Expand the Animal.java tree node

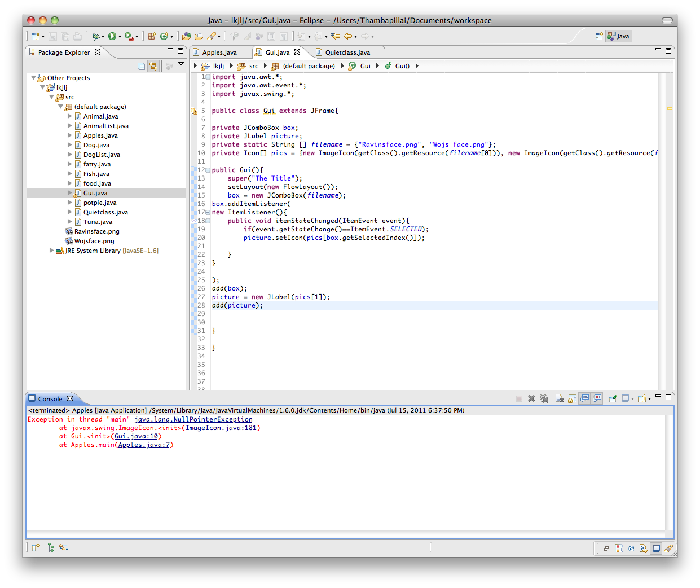(x=70, y=116)
